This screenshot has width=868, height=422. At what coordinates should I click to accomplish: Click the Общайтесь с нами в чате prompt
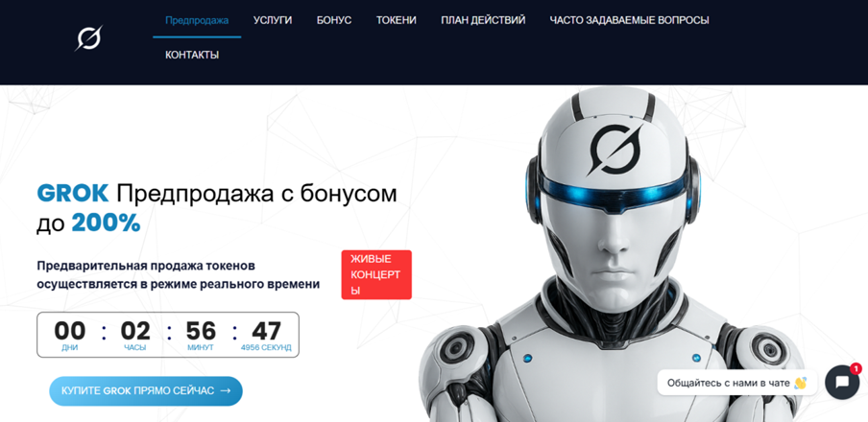[736, 383]
